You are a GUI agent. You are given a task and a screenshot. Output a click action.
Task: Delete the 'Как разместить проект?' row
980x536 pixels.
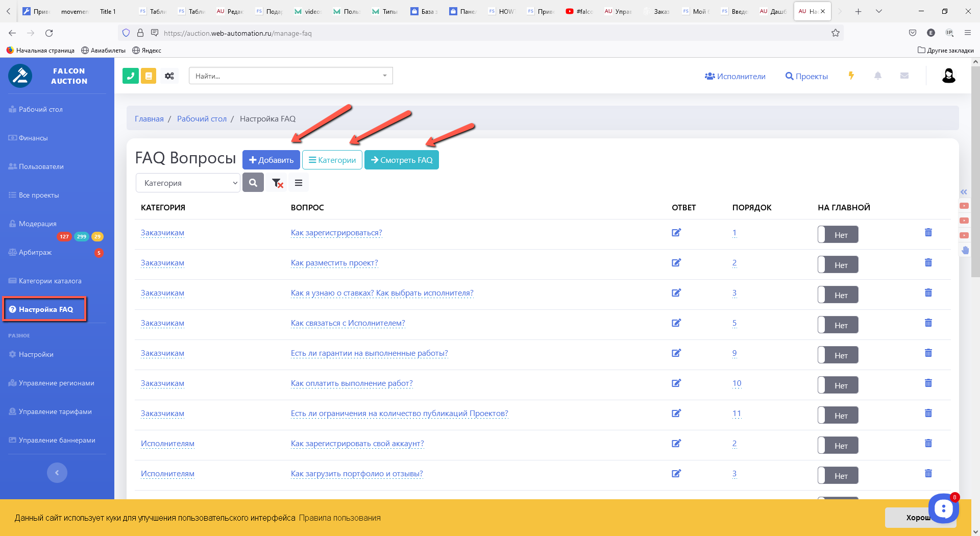[x=928, y=263]
